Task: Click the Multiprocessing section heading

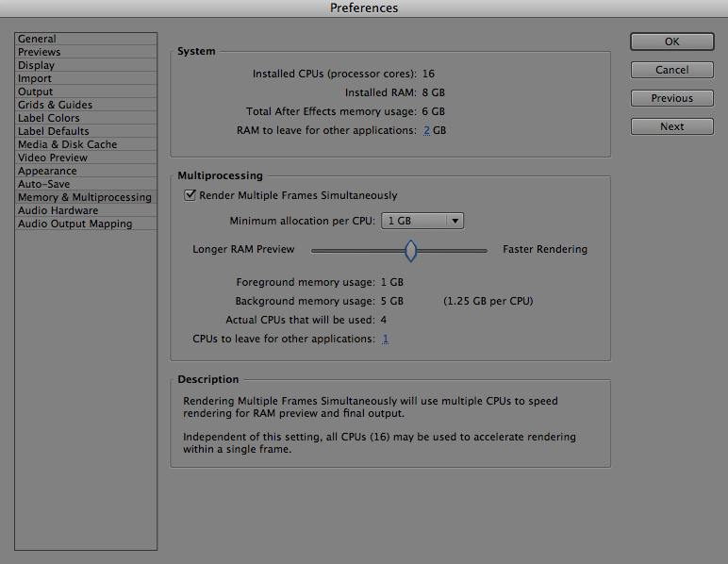Action: click(220, 175)
